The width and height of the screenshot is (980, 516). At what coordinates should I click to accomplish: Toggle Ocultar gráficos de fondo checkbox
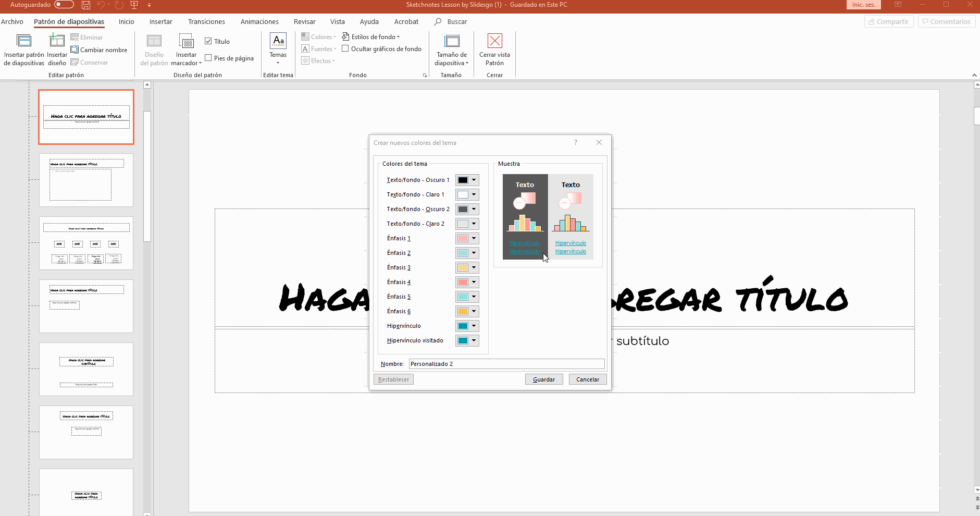[345, 49]
